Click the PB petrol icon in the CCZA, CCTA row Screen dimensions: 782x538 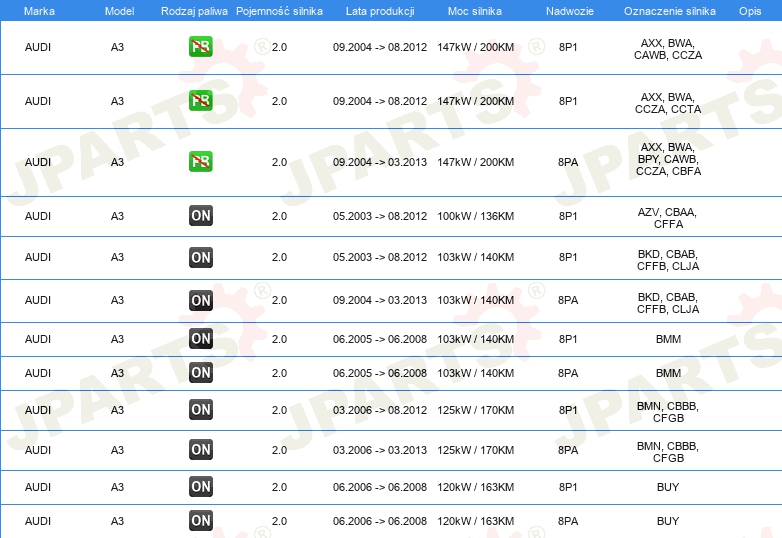[201, 100]
